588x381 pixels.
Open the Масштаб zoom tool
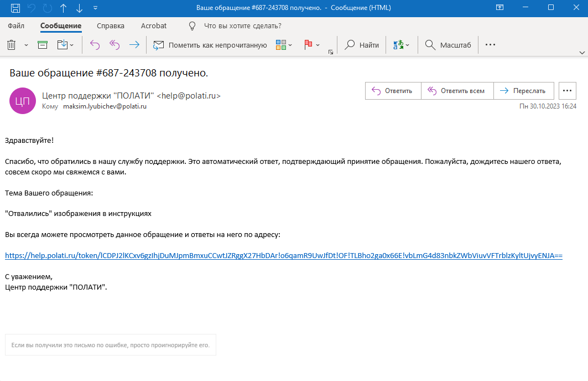click(448, 45)
